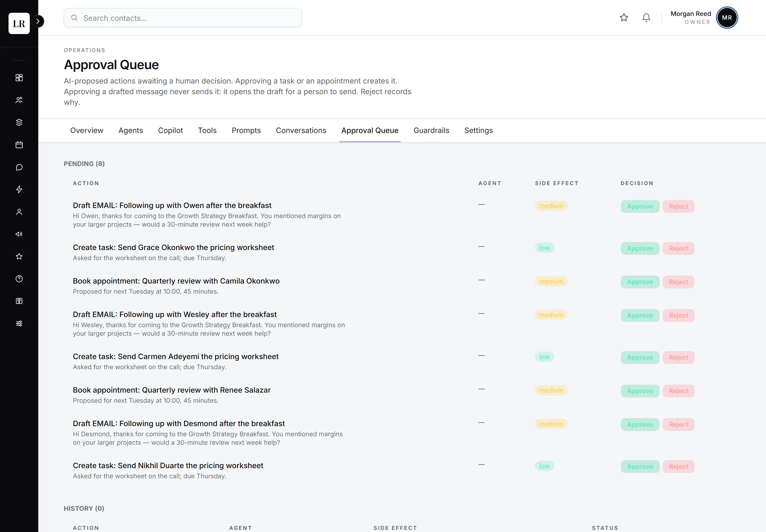Approve the Wesley follow-up email draft
The height and width of the screenshot is (532, 766).
(640, 315)
